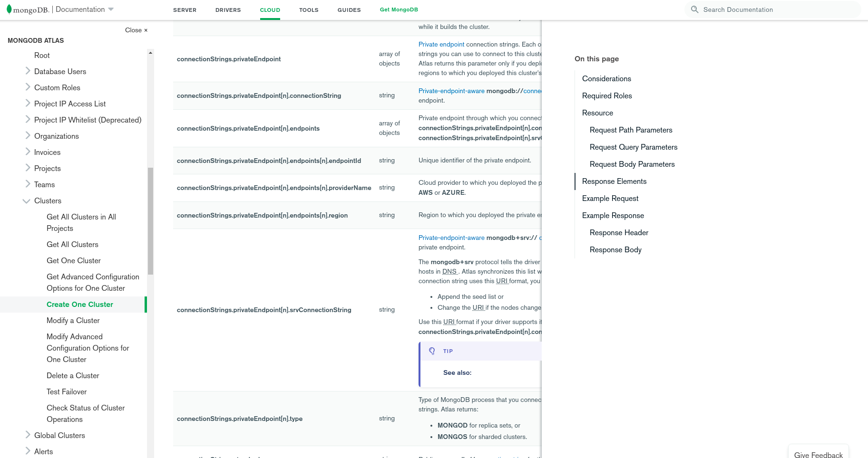Close the sidebar navigation
The height and width of the screenshot is (458, 868).
coord(136,30)
